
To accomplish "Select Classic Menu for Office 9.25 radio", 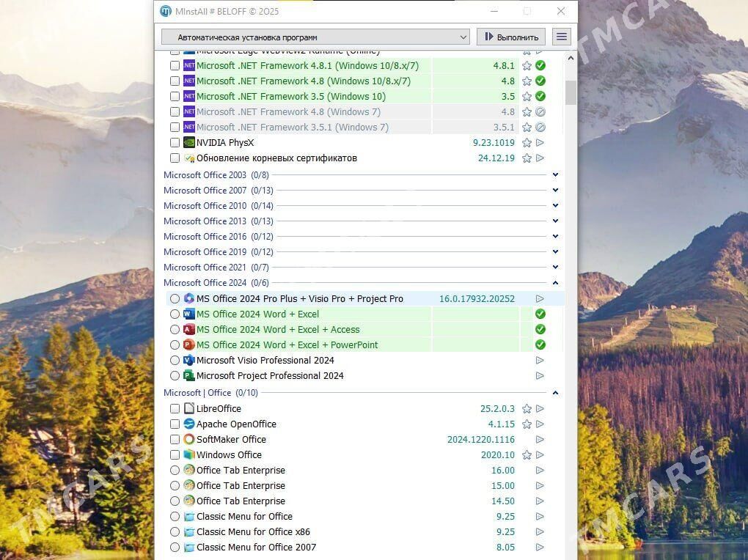I will (175, 517).
